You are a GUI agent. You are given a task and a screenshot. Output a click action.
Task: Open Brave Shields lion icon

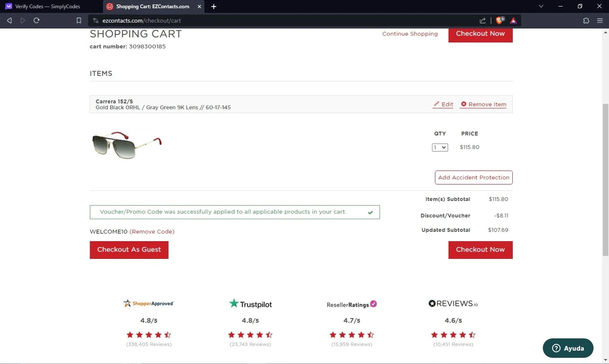pyautogui.click(x=500, y=20)
